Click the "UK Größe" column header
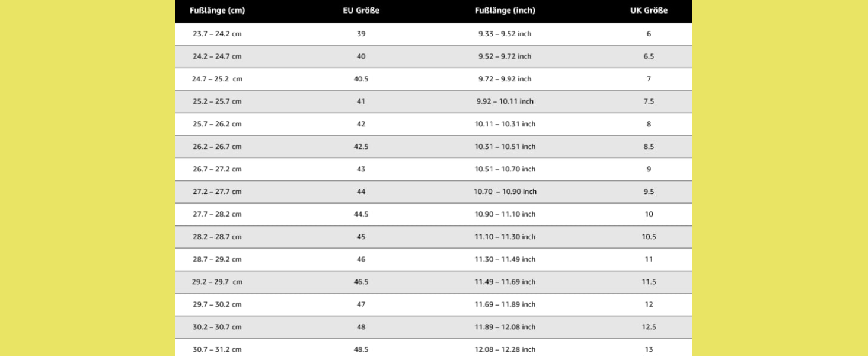The image size is (868, 356). pyautogui.click(x=649, y=11)
